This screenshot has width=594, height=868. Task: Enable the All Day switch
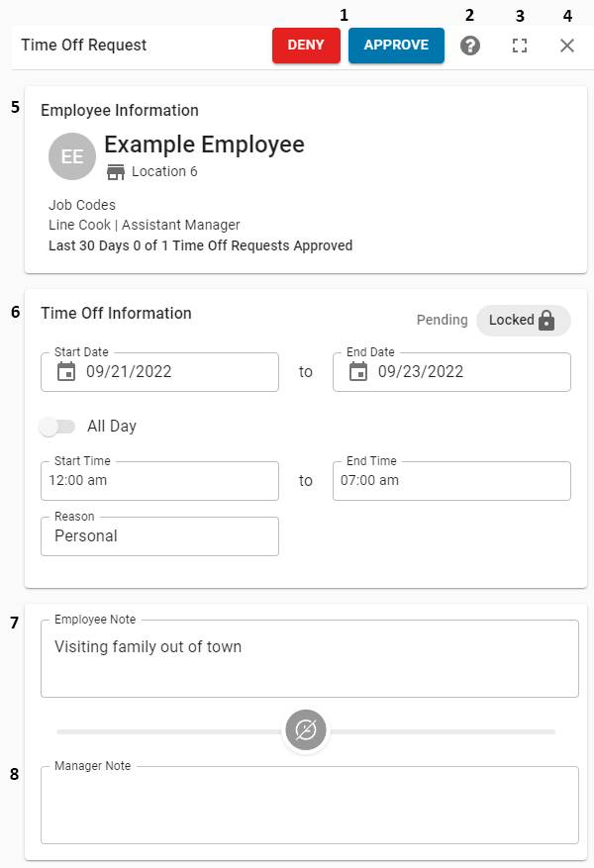pyautogui.click(x=57, y=424)
